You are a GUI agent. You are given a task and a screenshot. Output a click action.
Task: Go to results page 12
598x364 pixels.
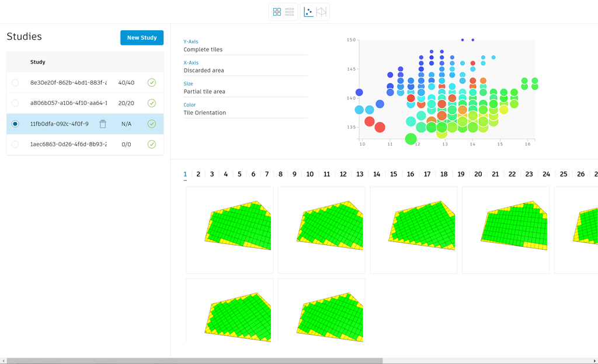[343, 174]
